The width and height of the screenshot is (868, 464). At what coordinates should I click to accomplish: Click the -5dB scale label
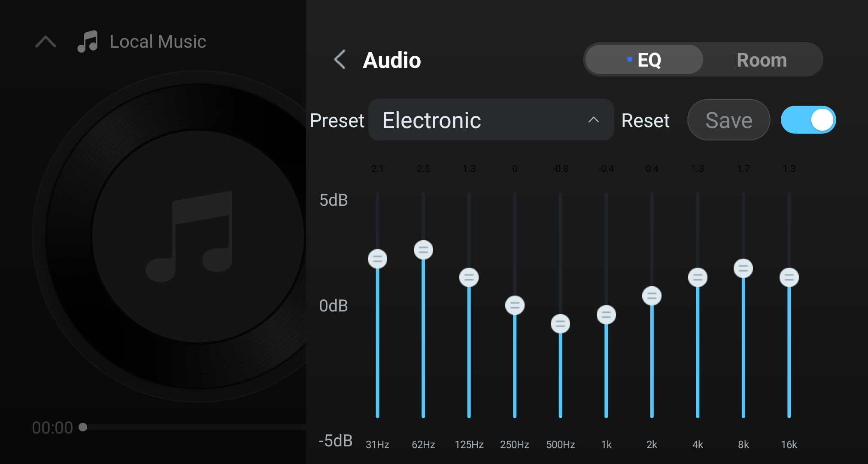point(335,441)
